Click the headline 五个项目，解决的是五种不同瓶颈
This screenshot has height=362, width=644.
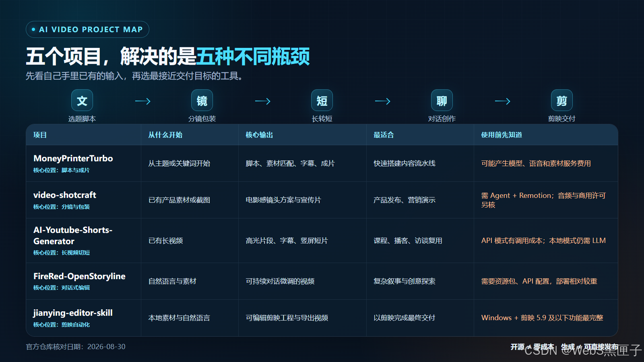(168, 56)
